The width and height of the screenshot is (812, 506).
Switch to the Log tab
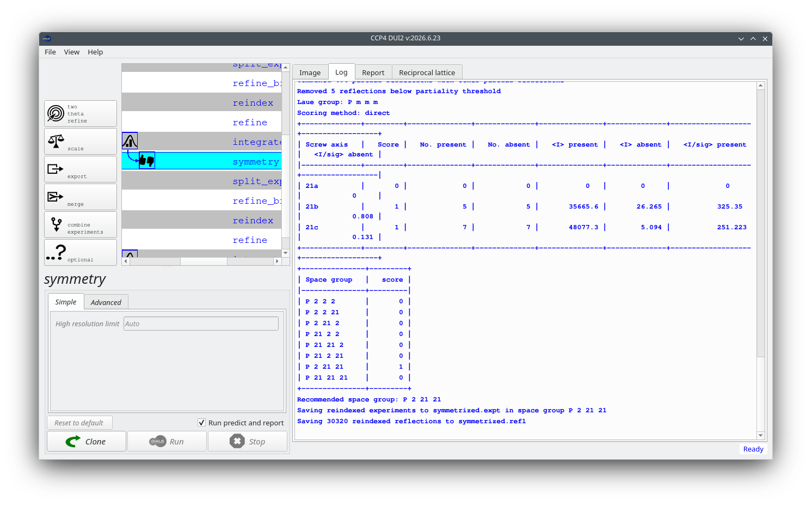tap(341, 72)
